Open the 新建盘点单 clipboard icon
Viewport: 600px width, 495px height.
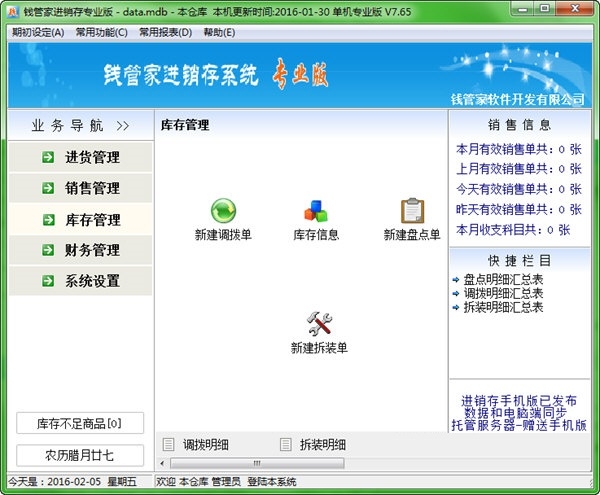click(412, 210)
